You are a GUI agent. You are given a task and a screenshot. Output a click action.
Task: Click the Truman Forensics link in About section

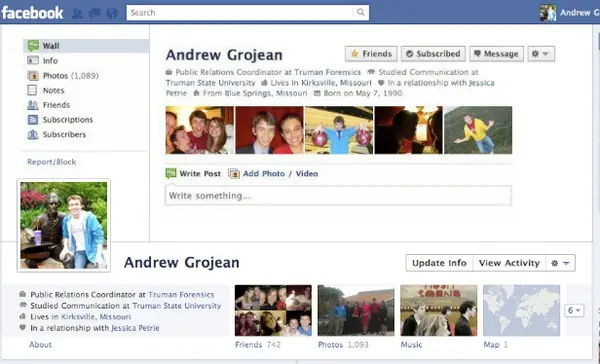pos(181,295)
